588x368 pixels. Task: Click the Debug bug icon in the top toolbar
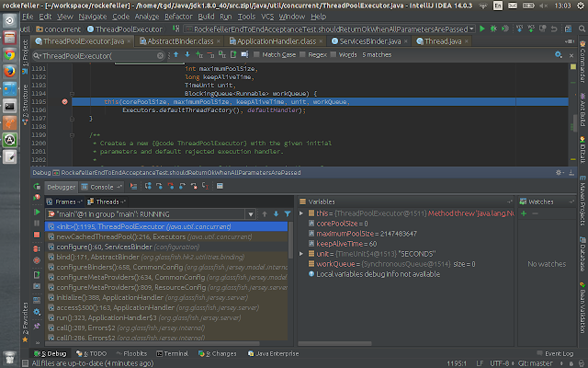pos(493,29)
